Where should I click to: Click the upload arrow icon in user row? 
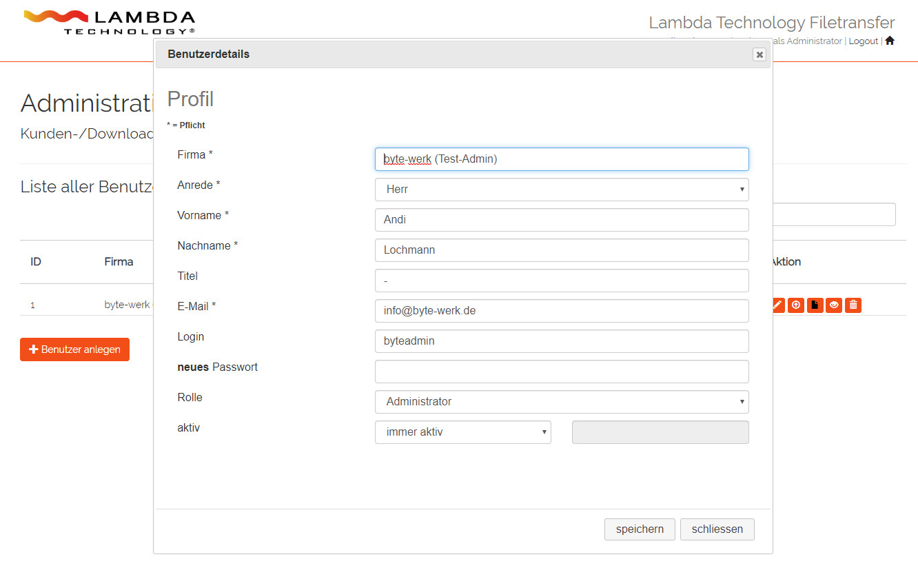coord(796,305)
